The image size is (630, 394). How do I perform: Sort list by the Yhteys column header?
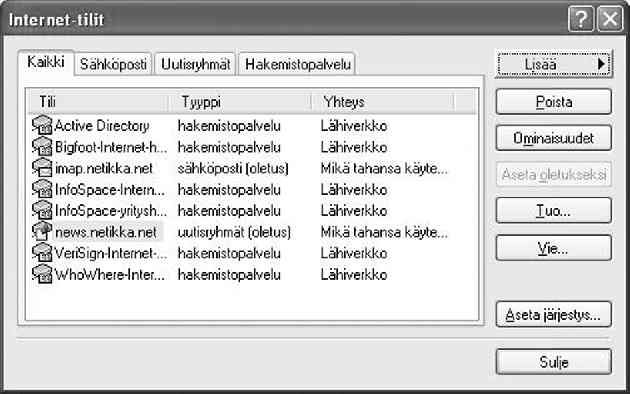click(x=383, y=102)
